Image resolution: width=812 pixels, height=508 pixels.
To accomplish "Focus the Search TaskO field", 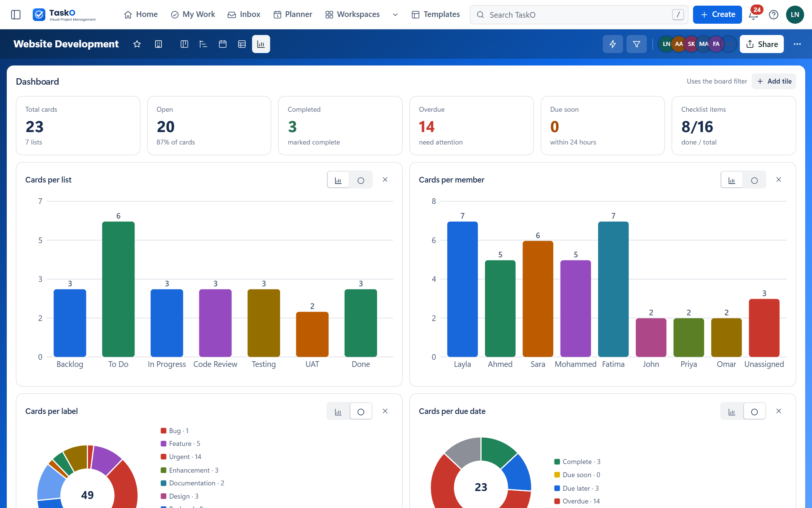I will pos(579,15).
